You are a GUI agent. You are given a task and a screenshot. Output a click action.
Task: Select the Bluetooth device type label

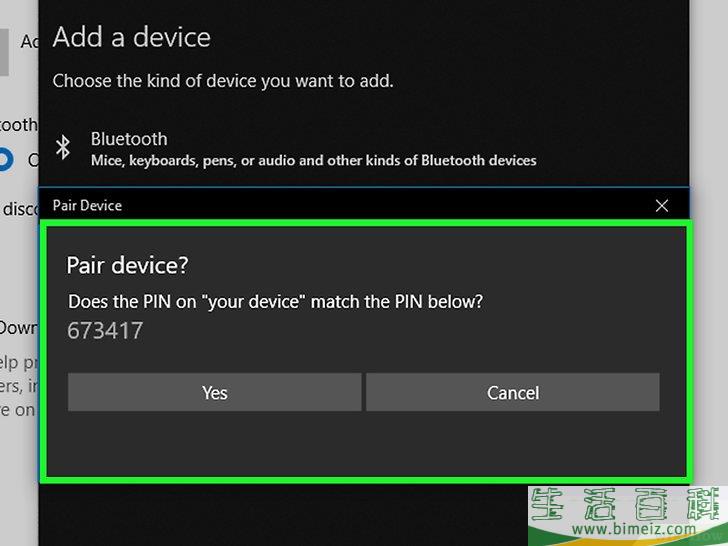point(129,139)
